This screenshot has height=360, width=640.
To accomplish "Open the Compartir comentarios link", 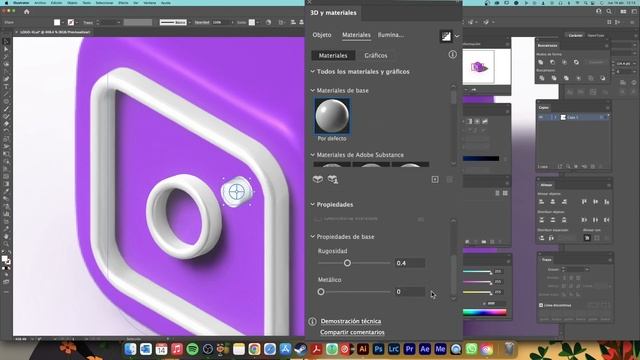I will tap(352, 332).
